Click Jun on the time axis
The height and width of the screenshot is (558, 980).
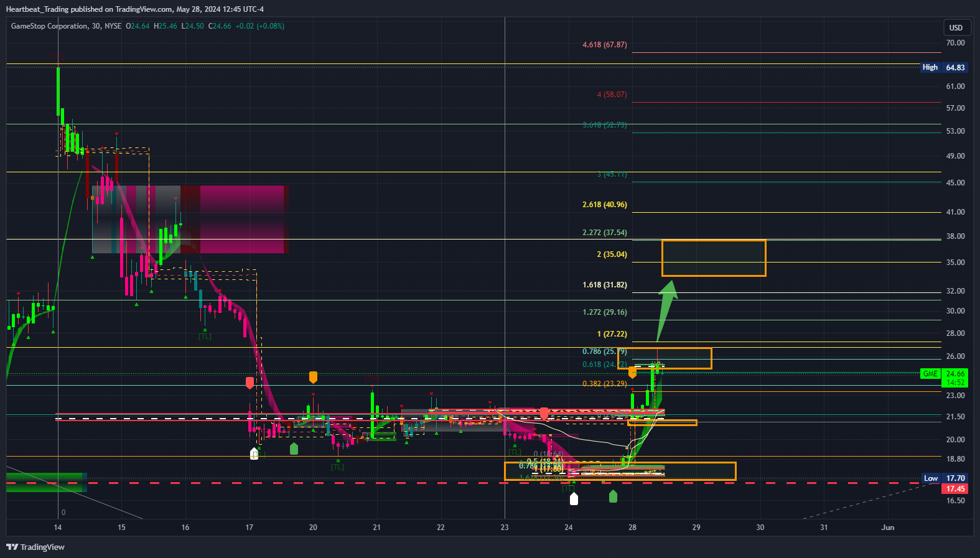pos(888,528)
